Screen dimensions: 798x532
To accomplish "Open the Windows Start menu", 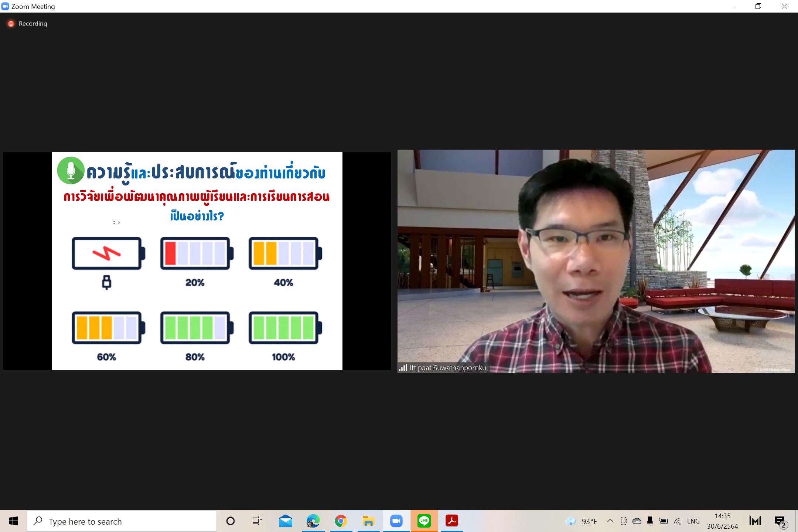I will coord(13,521).
